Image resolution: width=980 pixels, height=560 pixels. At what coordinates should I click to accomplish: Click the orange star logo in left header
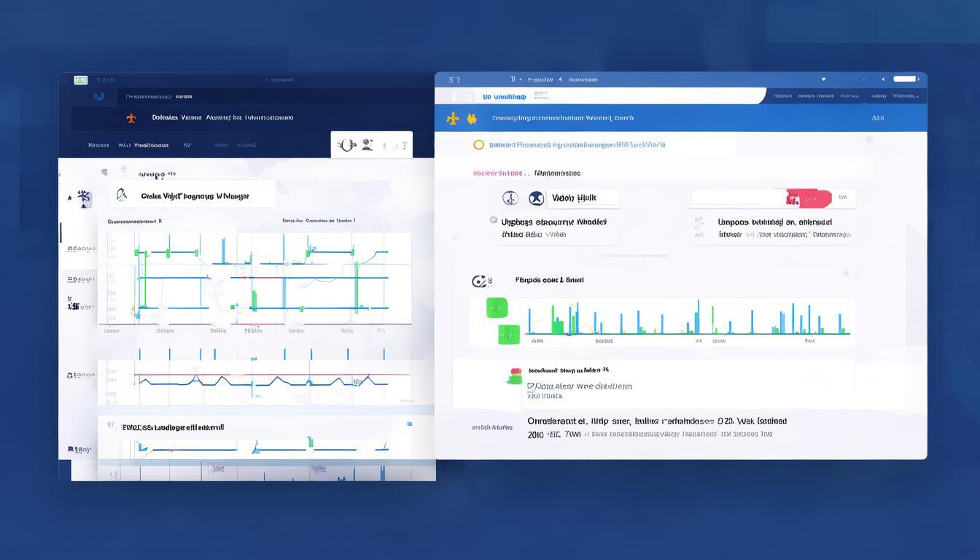(x=131, y=117)
